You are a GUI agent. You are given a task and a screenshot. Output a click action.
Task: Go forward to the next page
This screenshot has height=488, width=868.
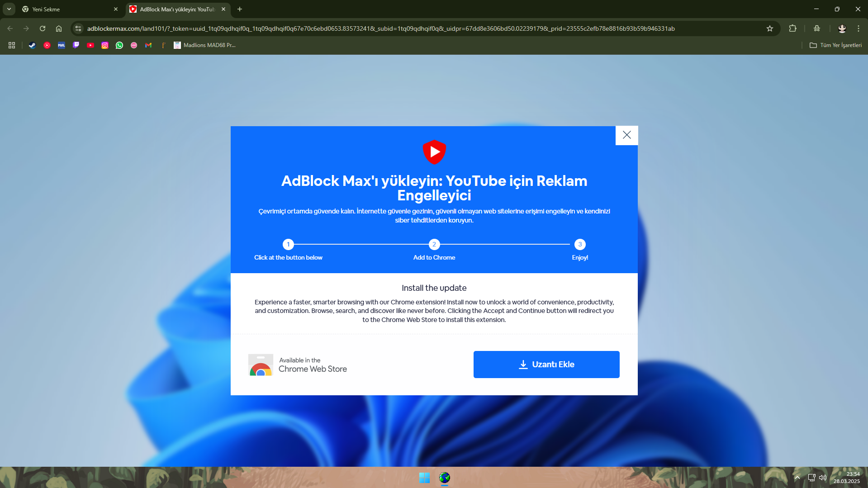pyautogui.click(x=26, y=28)
